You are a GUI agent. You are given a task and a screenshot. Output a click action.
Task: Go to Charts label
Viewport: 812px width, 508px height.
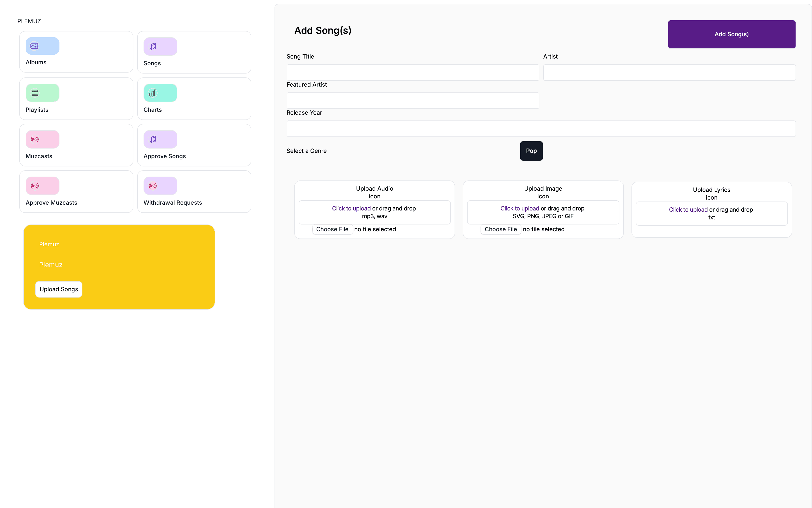pyautogui.click(x=152, y=110)
